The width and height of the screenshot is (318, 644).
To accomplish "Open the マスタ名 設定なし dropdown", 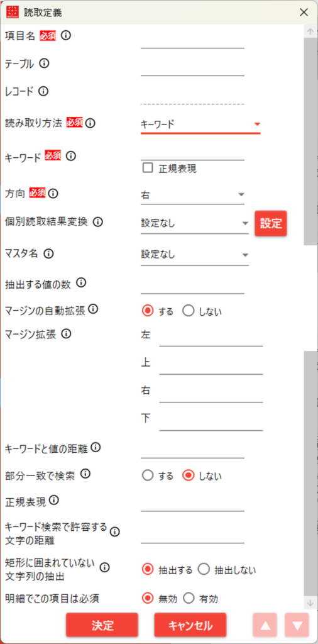I will 194,255.
